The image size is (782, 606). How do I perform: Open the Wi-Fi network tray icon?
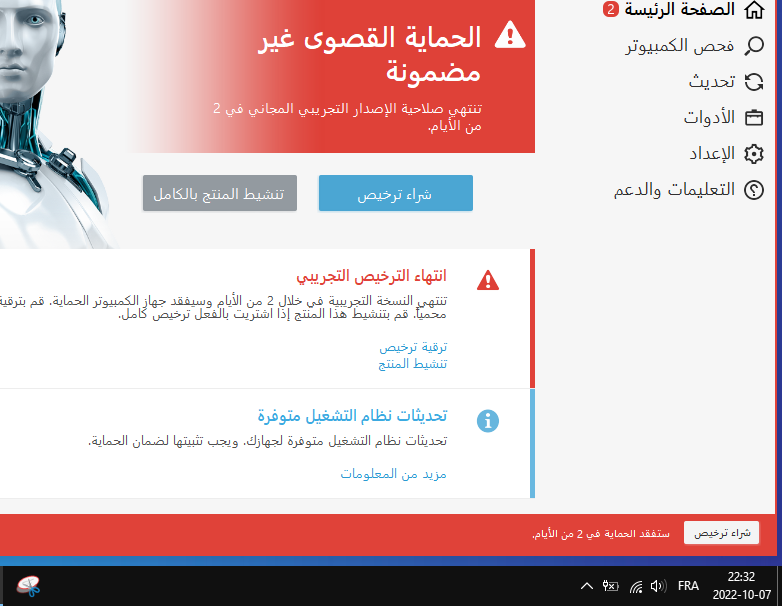[x=635, y=587]
